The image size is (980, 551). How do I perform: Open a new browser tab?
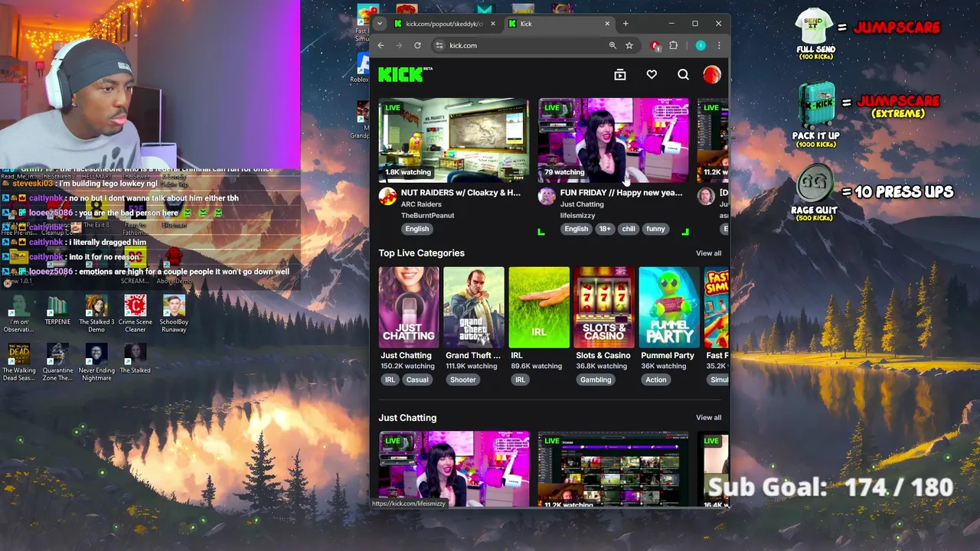[x=626, y=24]
